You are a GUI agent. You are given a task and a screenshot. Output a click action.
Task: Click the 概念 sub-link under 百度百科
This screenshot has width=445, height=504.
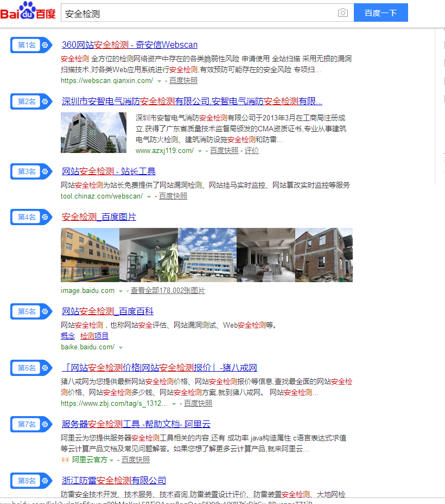(68, 336)
